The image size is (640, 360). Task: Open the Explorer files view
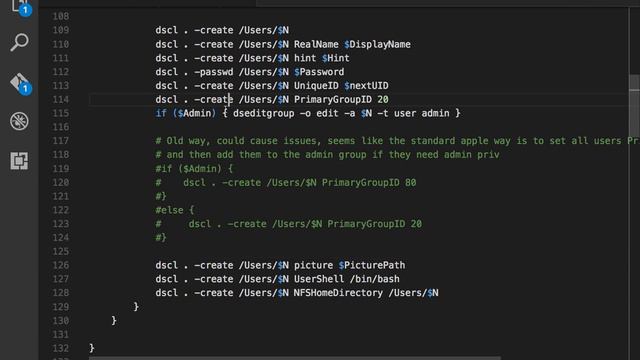(x=19, y=6)
